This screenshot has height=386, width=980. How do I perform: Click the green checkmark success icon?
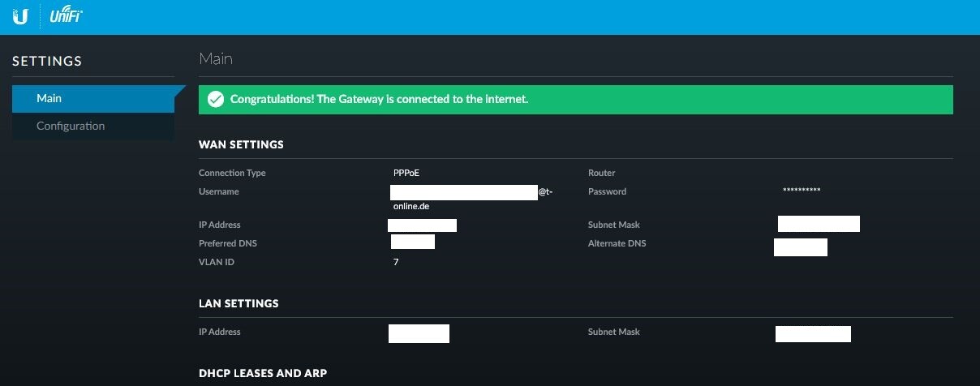(x=215, y=99)
